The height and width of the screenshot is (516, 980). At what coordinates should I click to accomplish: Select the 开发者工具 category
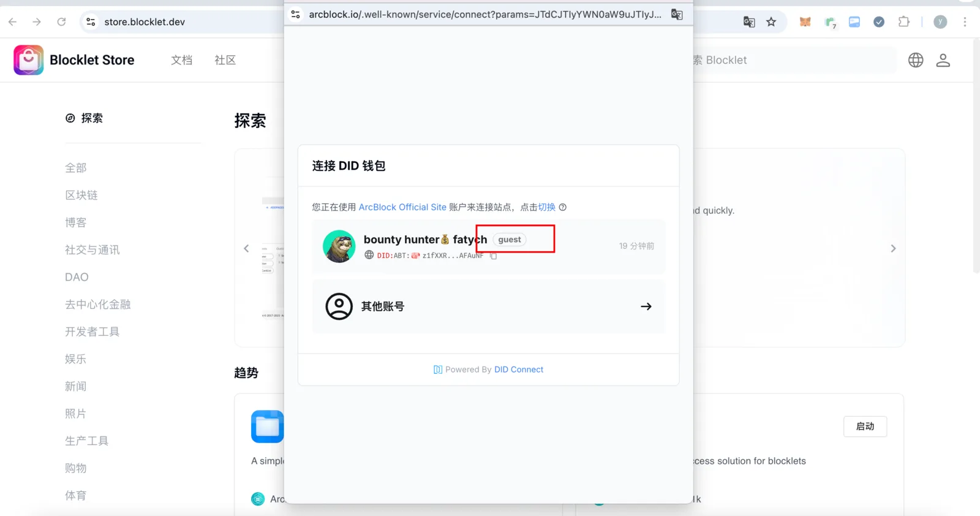coord(92,332)
